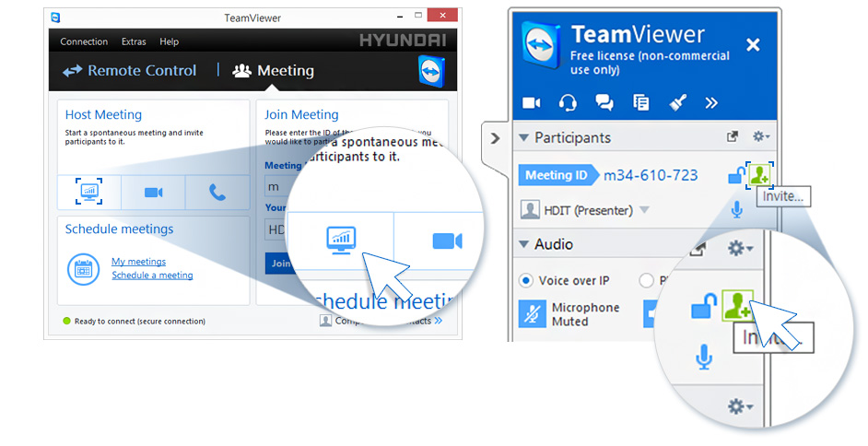
Task: Click the Schedule meetings heading
Action: 119,229
